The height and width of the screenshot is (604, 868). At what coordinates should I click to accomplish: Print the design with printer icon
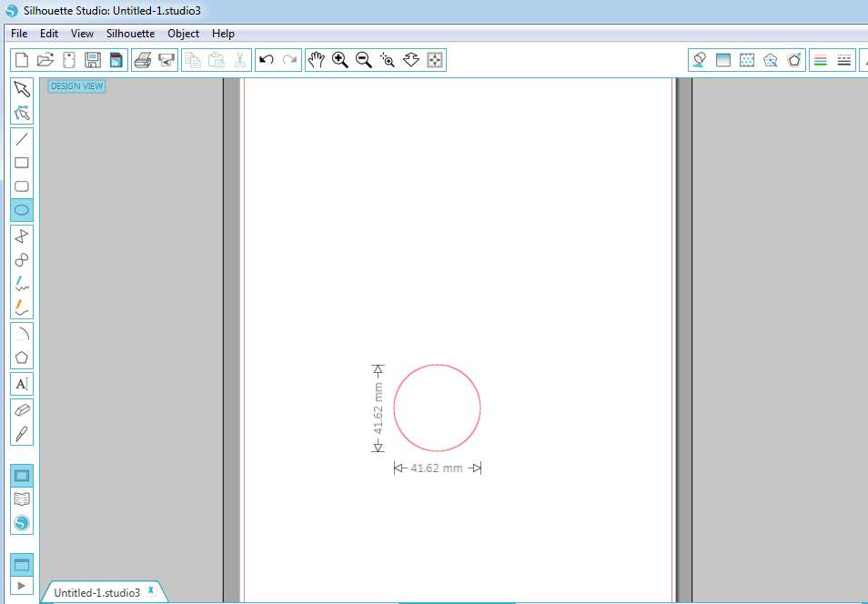143,60
